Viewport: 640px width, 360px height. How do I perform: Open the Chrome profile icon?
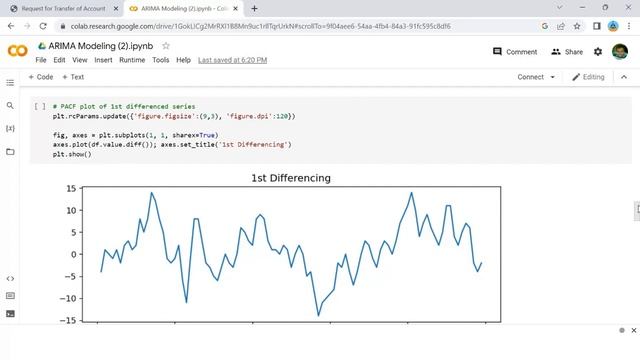tap(613, 26)
